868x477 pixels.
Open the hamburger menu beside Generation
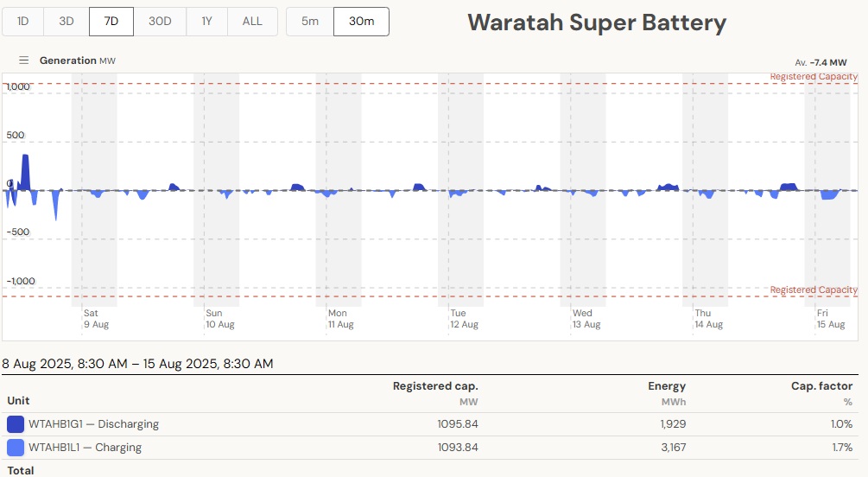click(24, 60)
